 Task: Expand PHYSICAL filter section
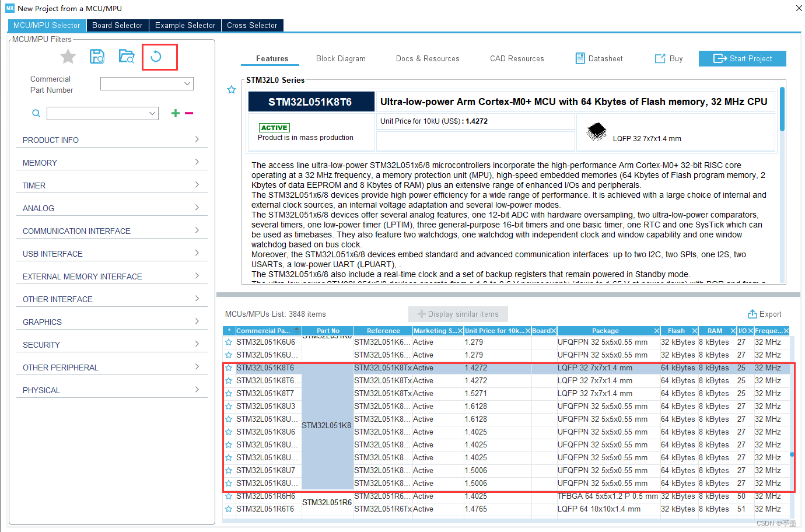pos(111,390)
